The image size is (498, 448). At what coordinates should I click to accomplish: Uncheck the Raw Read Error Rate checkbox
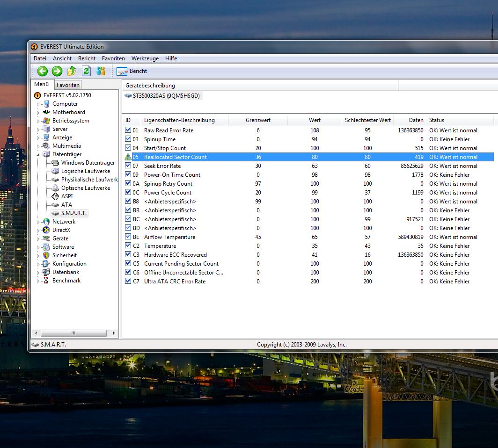tap(128, 130)
